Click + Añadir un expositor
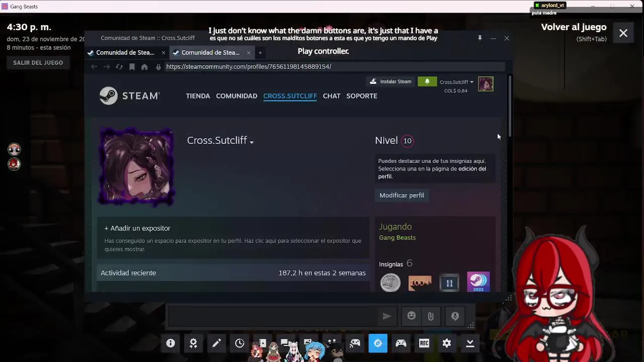The height and width of the screenshot is (362, 644). pos(137,228)
